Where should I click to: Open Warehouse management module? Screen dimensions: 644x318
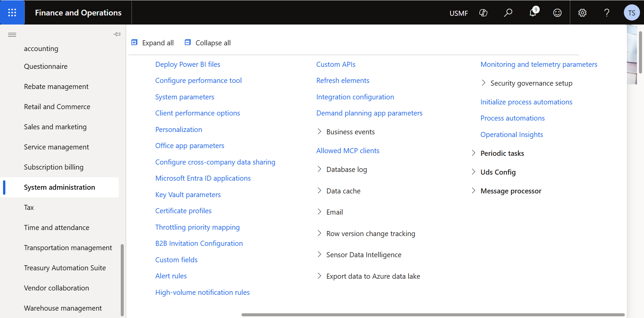63,308
